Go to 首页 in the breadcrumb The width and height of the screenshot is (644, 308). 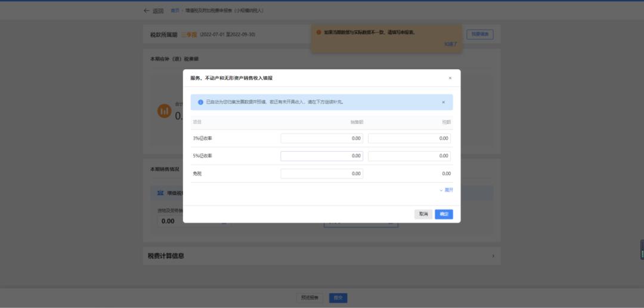coord(175,11)
